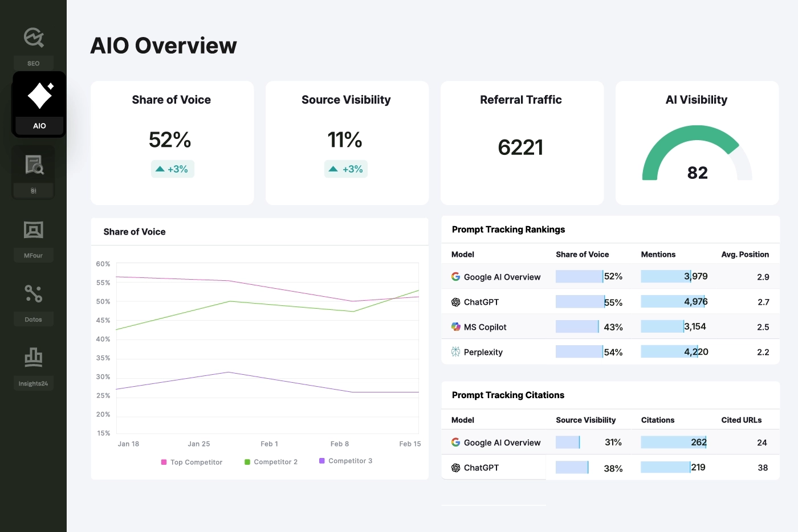Click the AIO label in sidebar

point(39,126)
